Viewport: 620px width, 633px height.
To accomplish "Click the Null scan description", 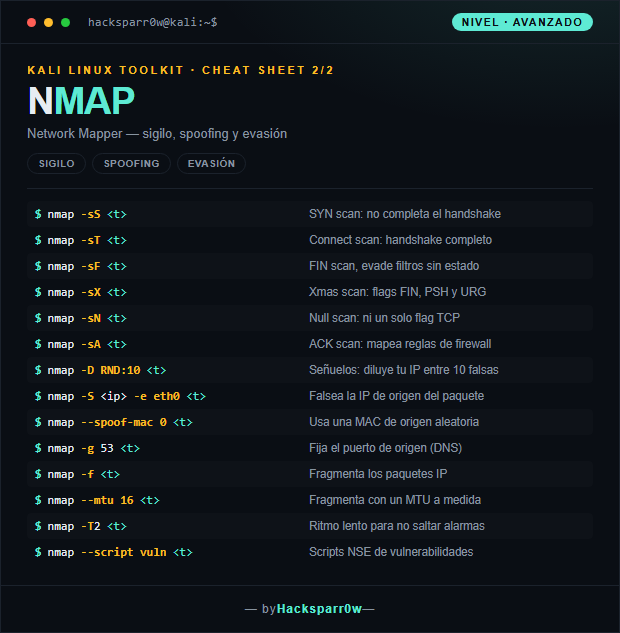I will [384, 318].
